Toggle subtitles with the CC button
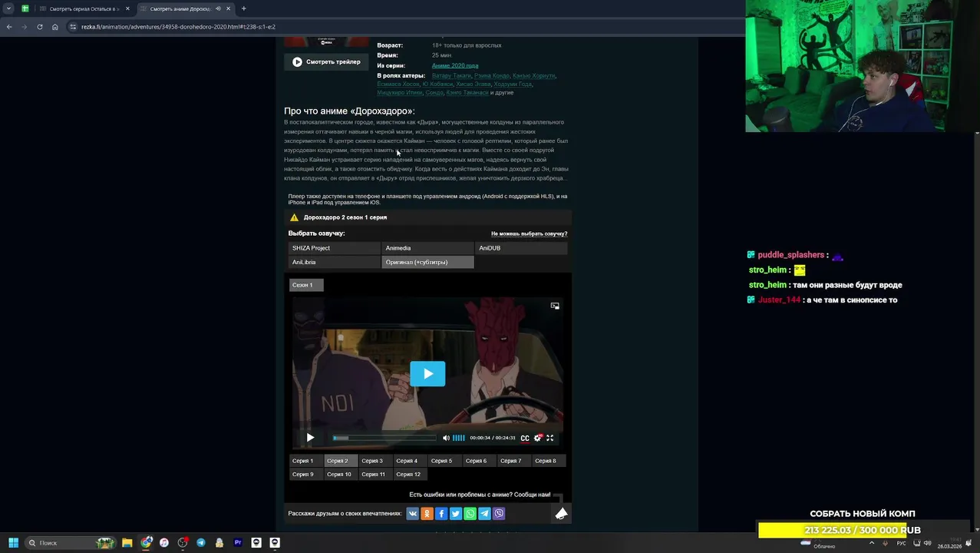 pos(525,438)
